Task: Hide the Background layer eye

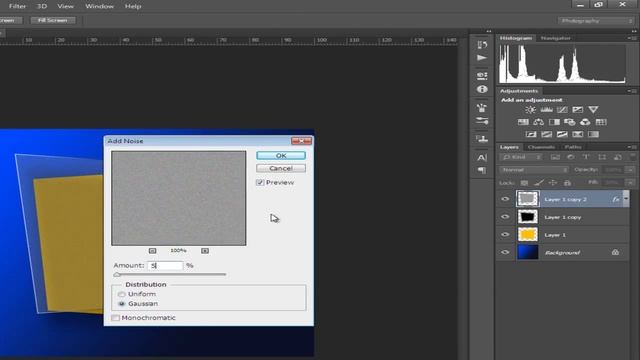Action: click(x=505, y=252)
